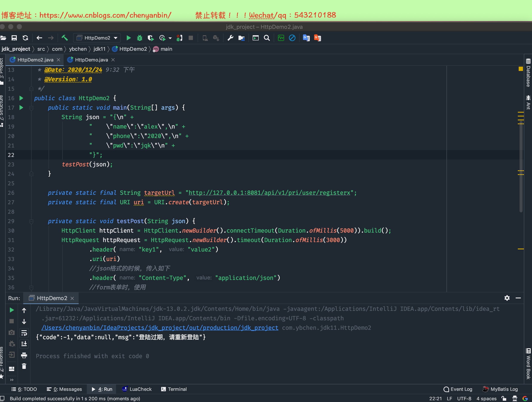Toggle soft-wrap in the run console

point(24,333)
